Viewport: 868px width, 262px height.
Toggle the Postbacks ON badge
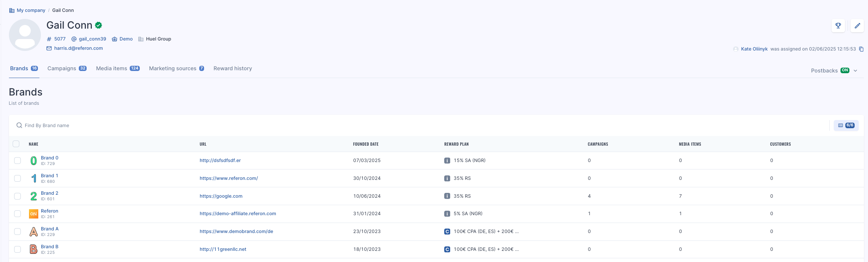pos(845,70)
